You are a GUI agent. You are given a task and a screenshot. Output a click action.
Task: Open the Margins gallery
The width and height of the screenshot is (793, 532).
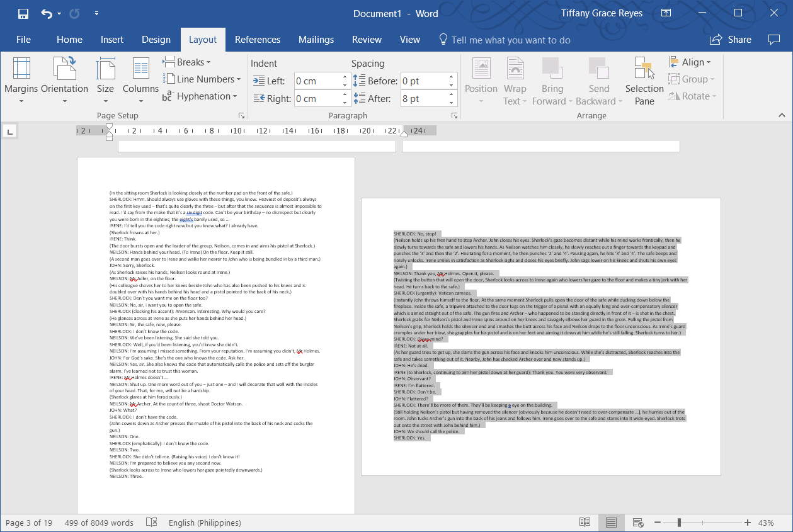[x=21, y=80]
